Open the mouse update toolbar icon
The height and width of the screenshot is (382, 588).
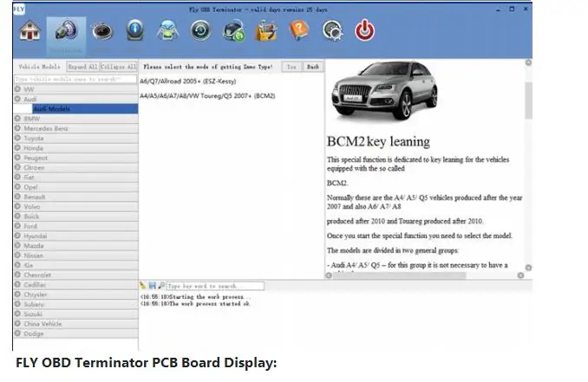(x=234, y=30)
